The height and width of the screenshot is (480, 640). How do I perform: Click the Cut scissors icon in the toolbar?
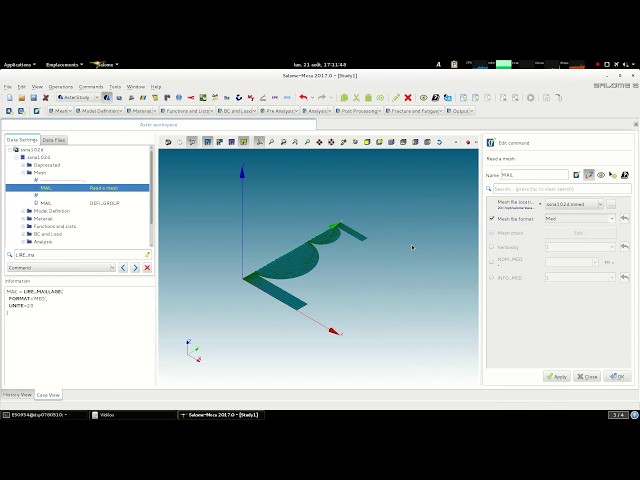pyautogui.click(x=356, y=98)
